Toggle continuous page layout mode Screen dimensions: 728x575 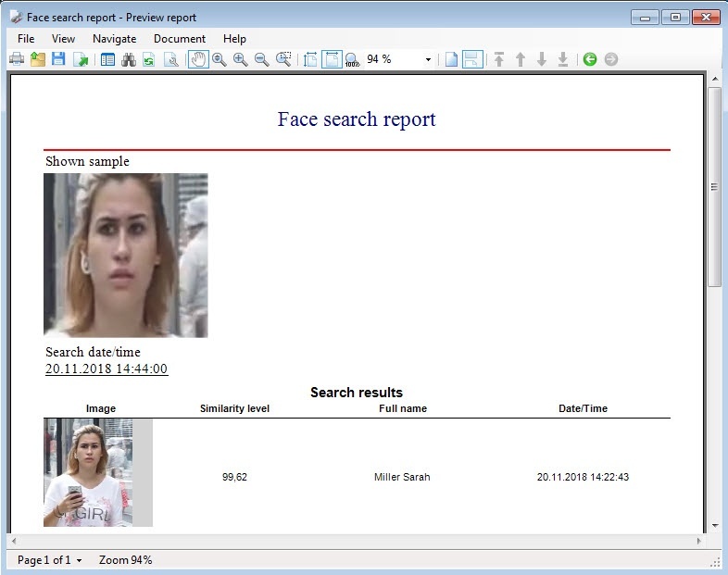tap(472, 59)
